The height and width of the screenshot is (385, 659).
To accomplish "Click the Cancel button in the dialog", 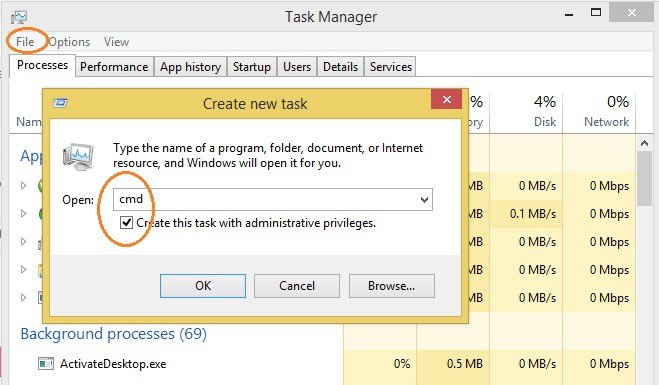I will click(297, 286).
